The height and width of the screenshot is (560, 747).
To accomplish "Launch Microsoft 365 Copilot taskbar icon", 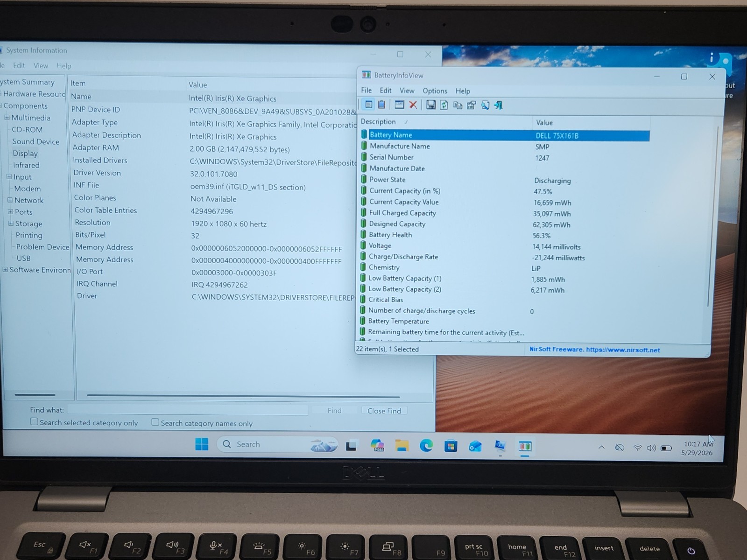I will [377, 446].
